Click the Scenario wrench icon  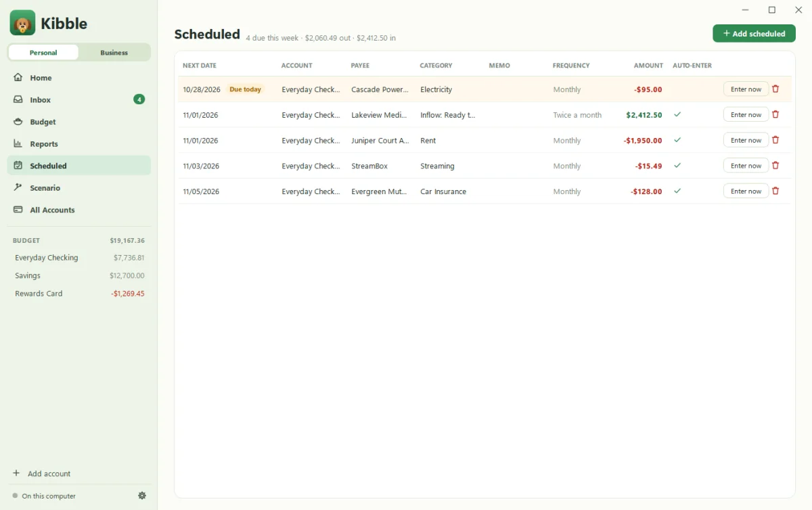18,187
